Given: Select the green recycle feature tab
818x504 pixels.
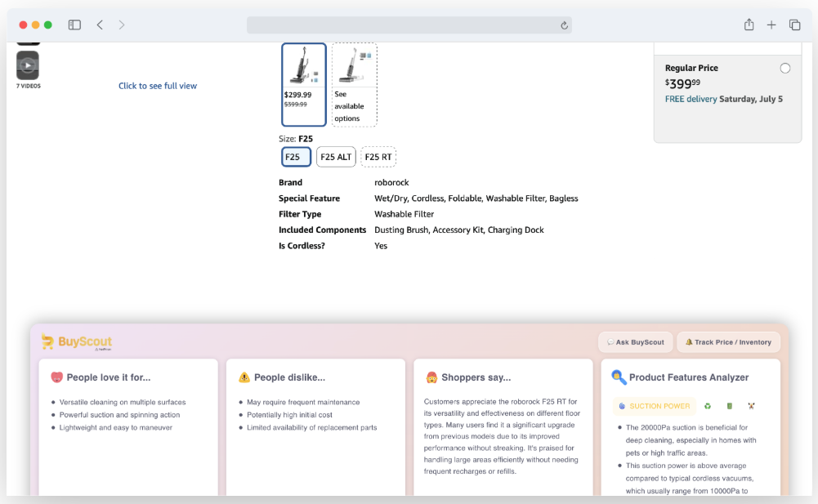Looking at the screenshot, I should point(708,406).
